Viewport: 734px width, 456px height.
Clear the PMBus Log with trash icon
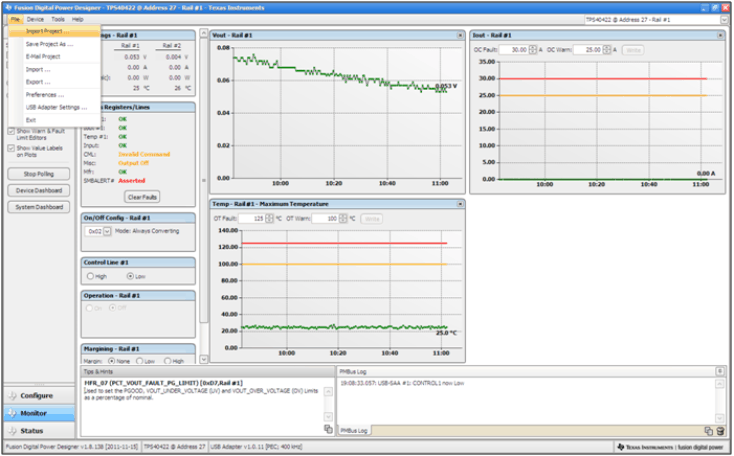tap(720, 430)
